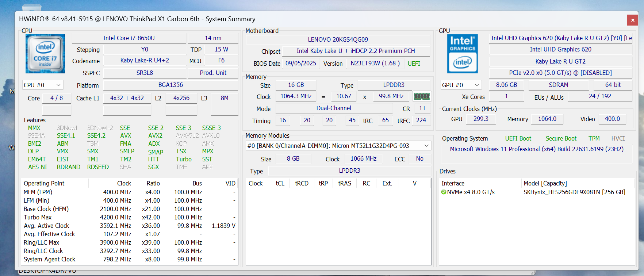Click the tRAS column header in memory table

345,183
